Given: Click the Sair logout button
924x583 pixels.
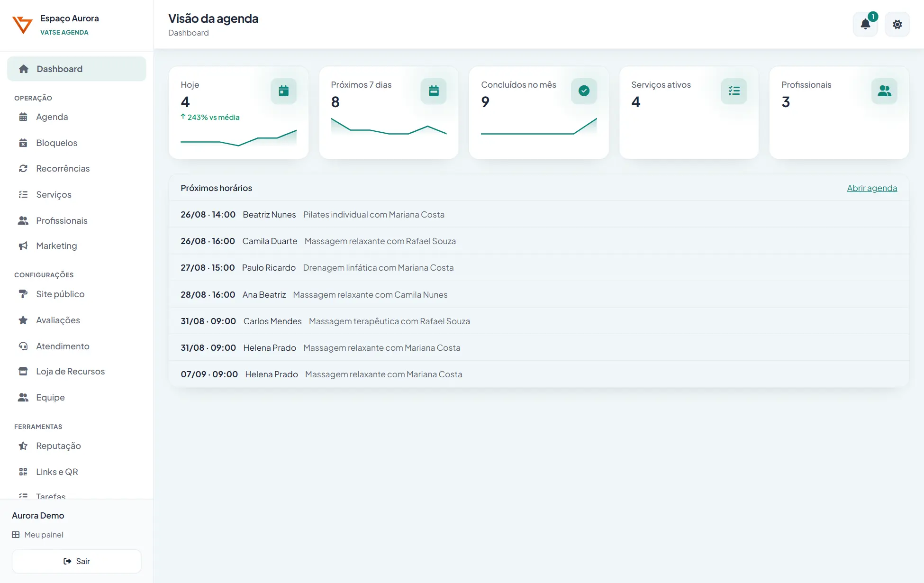Looking at the screenshot, I should pos(77,561).
